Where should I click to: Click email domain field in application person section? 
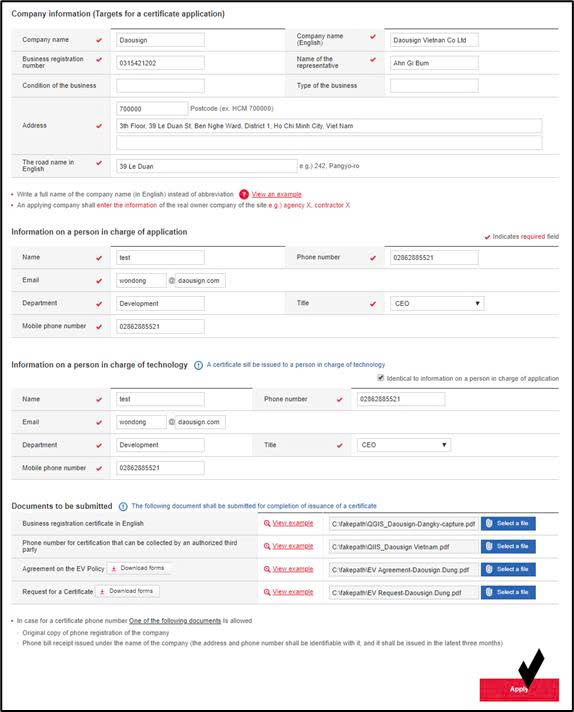pos(200,281)
